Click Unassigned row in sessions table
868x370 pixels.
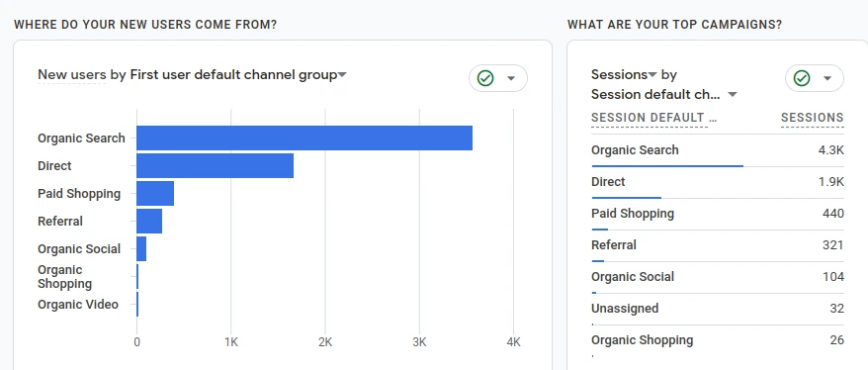[718, 309]
